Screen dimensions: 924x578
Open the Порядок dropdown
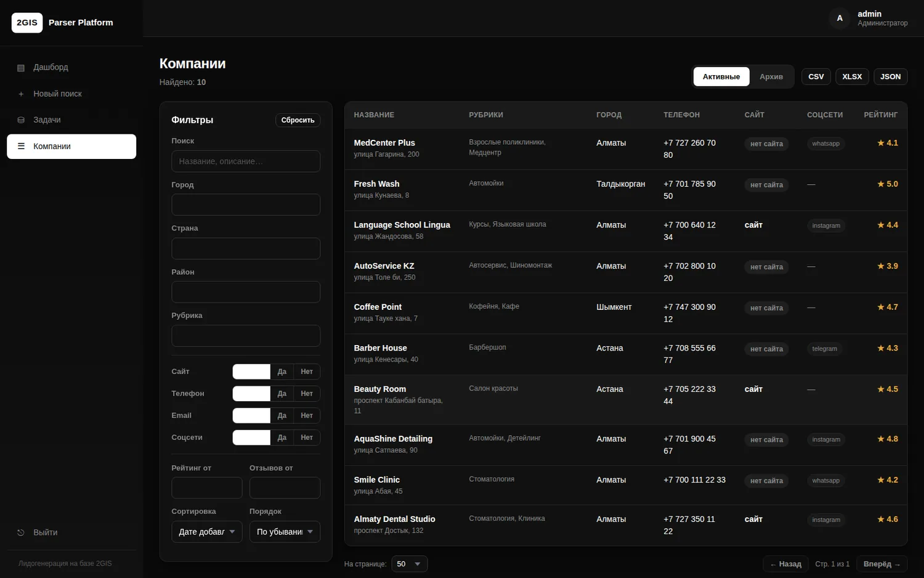(x=285, y=532)
